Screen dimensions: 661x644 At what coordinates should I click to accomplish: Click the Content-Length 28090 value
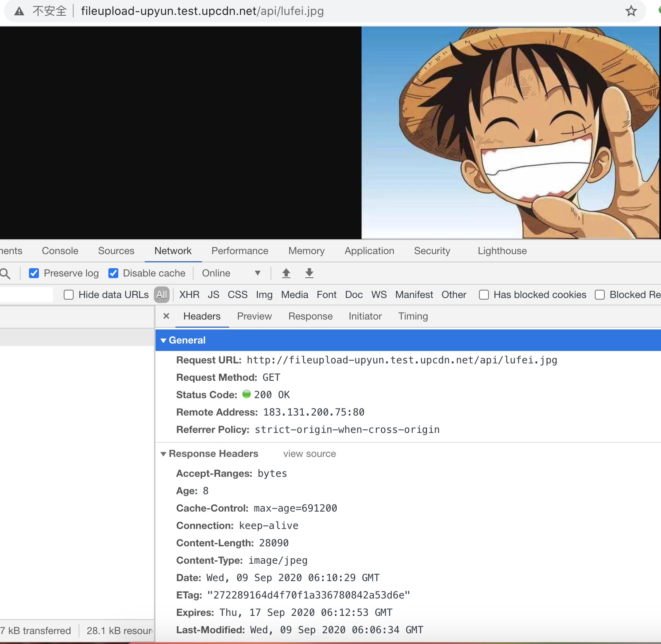point(274,543)
